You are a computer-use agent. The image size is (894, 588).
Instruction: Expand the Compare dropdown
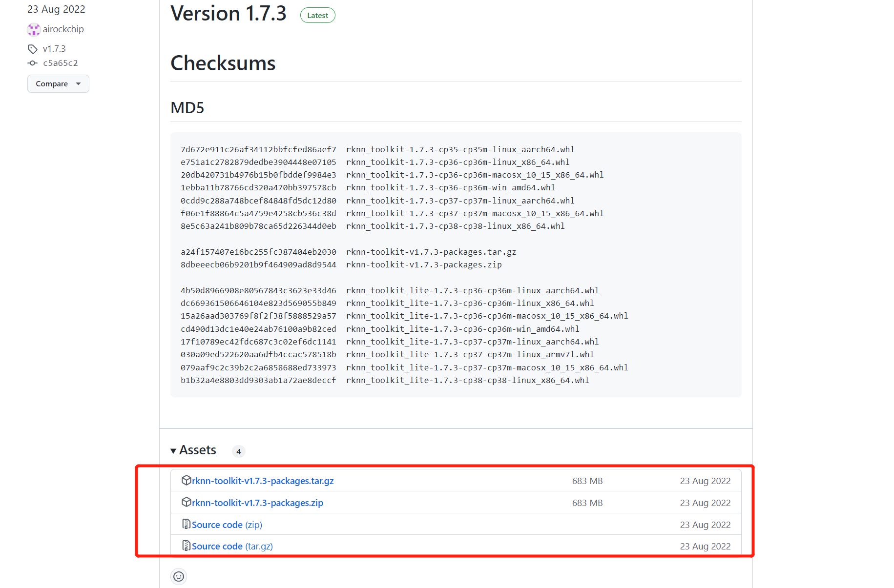click(58, 83)
